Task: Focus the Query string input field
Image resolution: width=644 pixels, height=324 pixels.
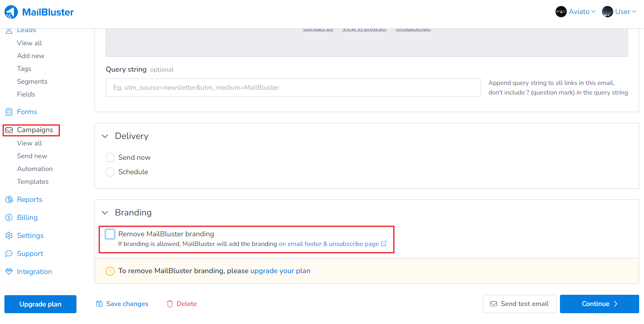Action: [293, 88]
